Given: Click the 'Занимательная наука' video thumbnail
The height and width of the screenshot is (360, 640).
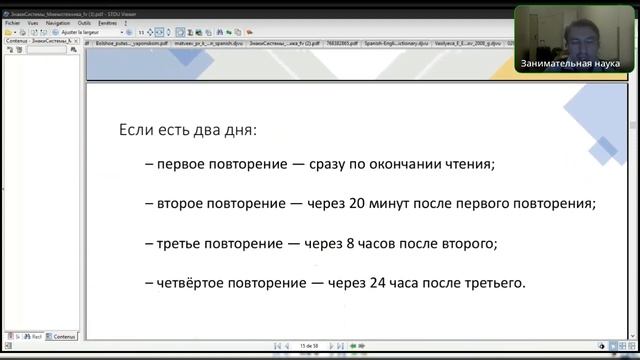Looking at the screenshot, I should pyautogui.click(x=574, y=39).
